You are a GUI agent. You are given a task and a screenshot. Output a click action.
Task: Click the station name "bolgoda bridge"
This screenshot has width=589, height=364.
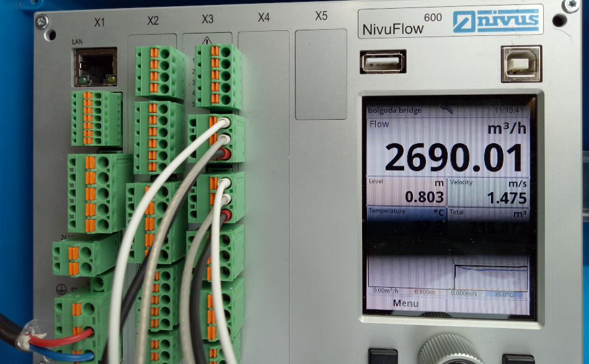pos(394,110)
